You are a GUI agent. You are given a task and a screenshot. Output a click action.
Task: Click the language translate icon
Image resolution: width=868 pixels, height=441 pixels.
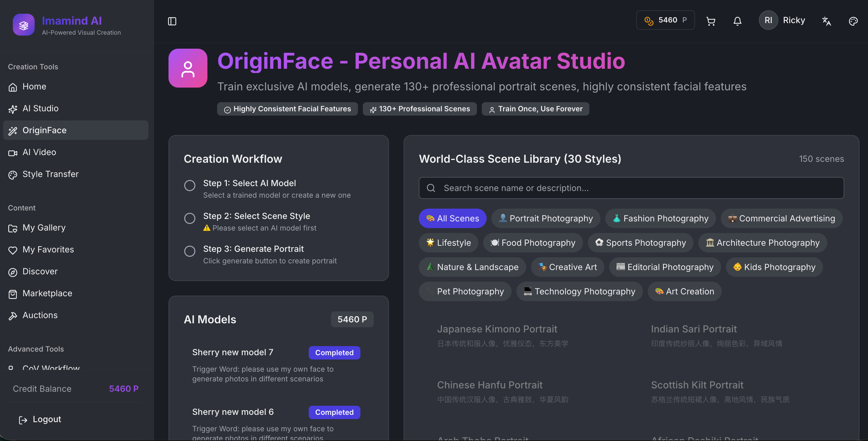[x=826, y=21]
